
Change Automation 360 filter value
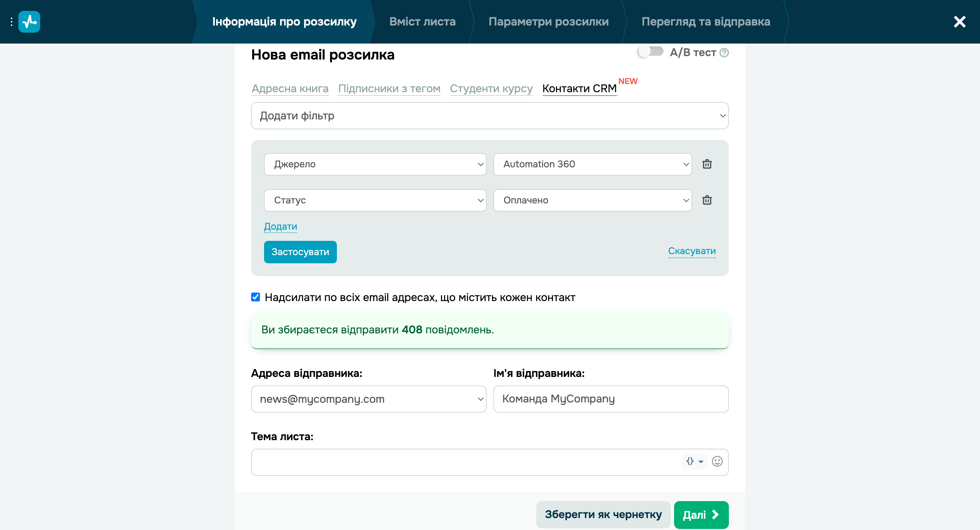point(592,164)
